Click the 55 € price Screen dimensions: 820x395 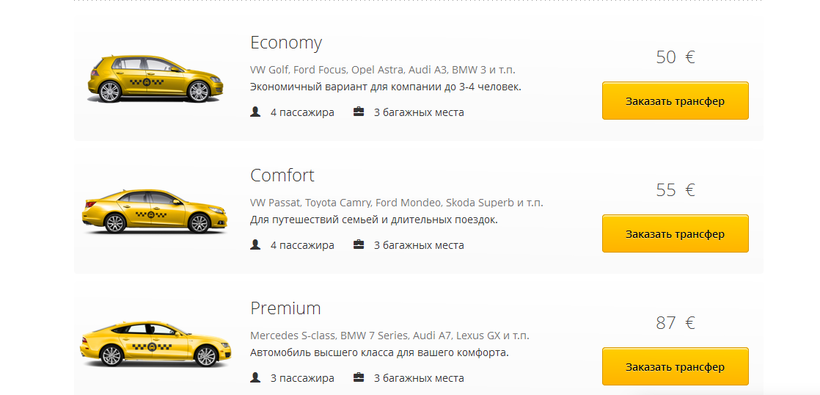pyautogui.click(x=675, y=189)
